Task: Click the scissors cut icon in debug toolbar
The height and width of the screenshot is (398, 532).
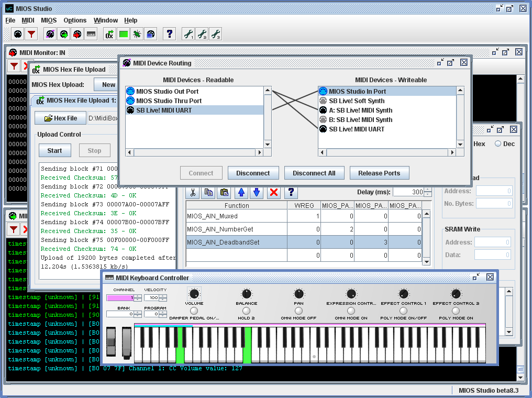Action: pyautogui.click(x=193, y=192)
